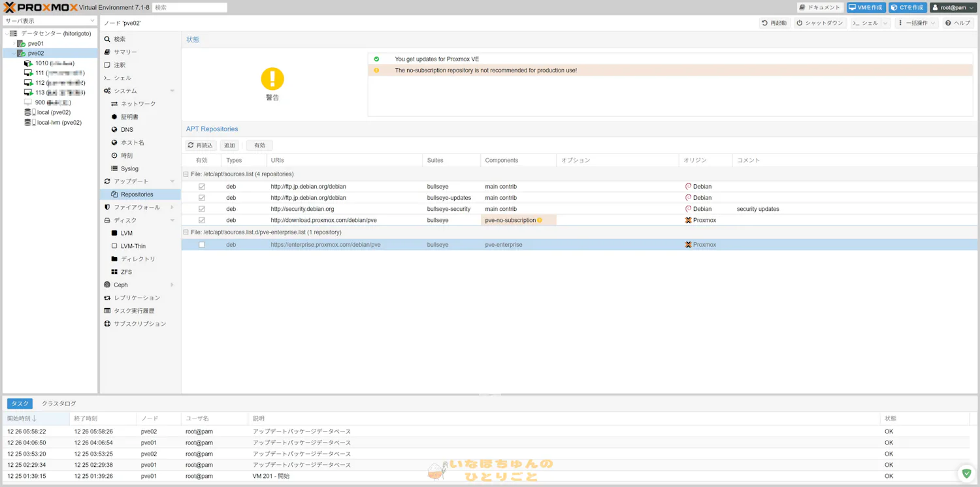Click the 追加 add repository button

(x=229, y=146)
